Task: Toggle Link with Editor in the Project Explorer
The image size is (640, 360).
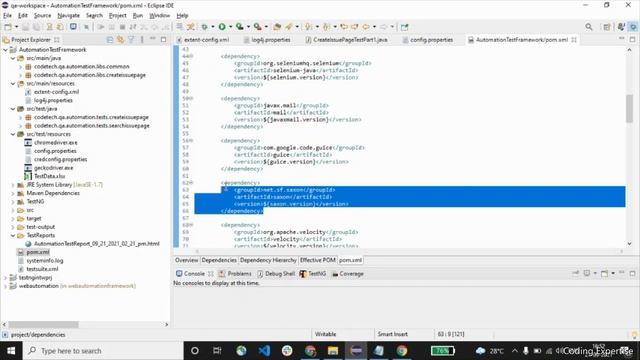Action: click(120, 40)
